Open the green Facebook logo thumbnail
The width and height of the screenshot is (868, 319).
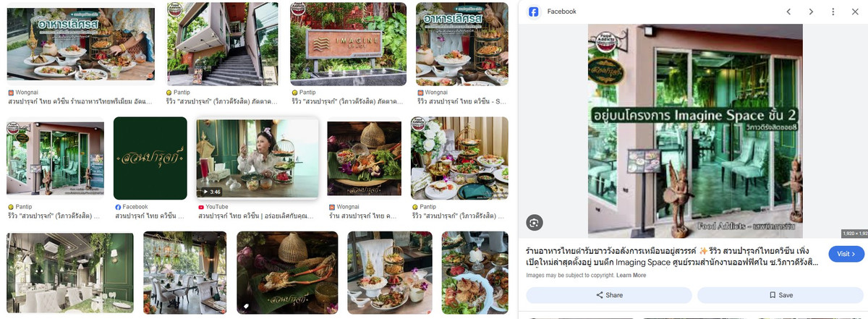150,158
